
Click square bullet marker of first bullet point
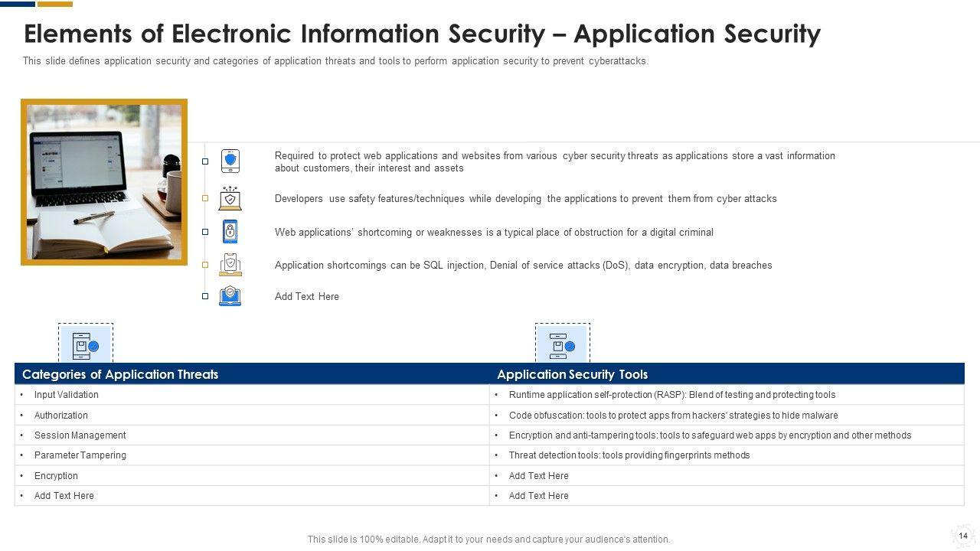click(205, 161)
